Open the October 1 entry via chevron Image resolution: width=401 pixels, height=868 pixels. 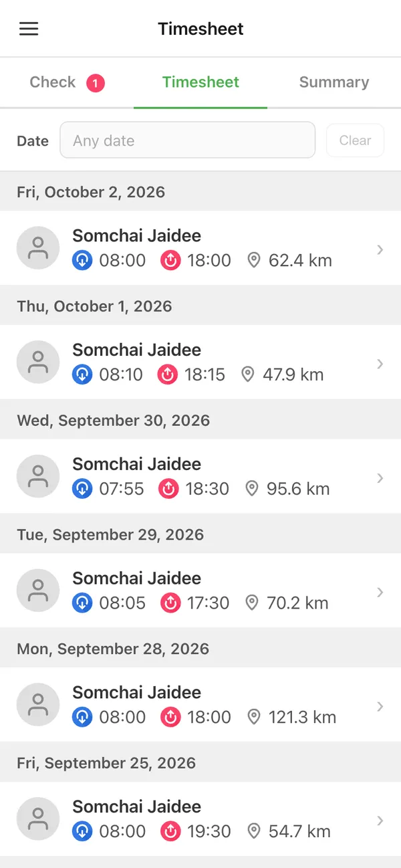pos(380,364)
